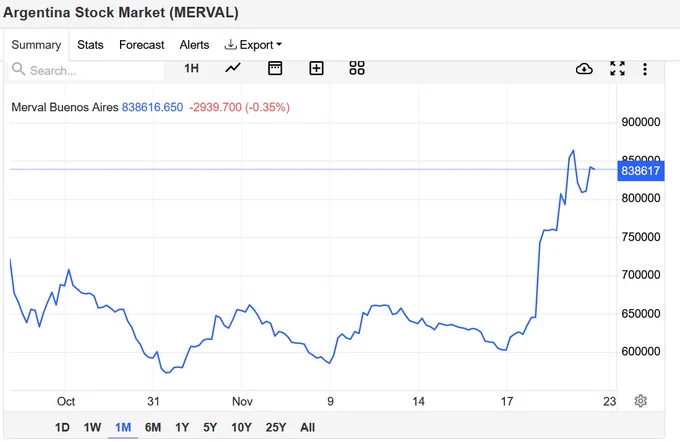Image resolution: width=680 pixels, height=442 pixels.
Task: Click the 800000 y-axis label
Action: coord(641,198)
